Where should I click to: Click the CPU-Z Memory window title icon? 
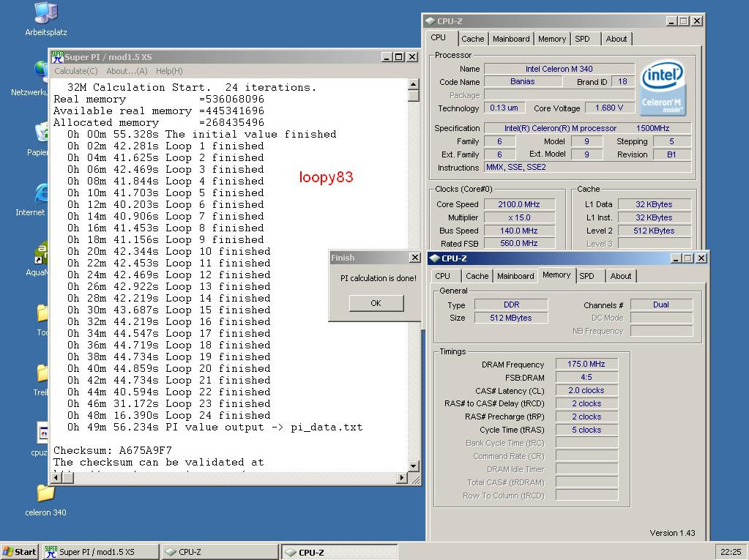tap(434, 258)
